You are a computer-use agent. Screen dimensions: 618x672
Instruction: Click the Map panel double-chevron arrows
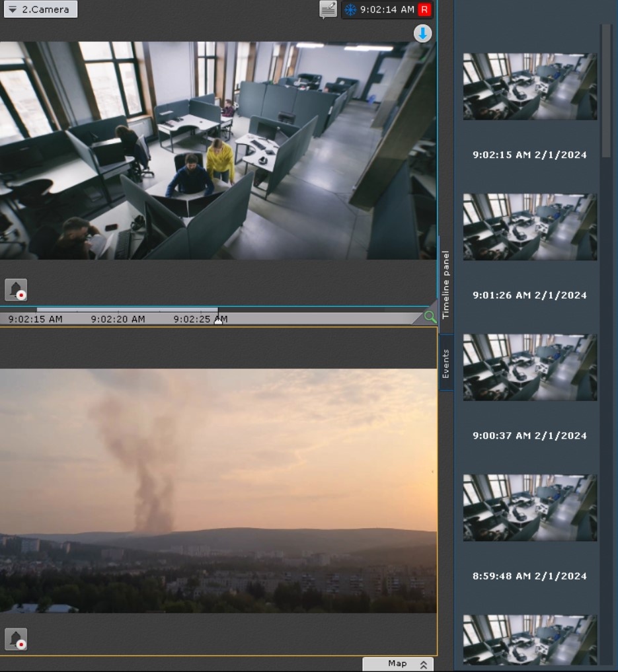click(424, 663)
